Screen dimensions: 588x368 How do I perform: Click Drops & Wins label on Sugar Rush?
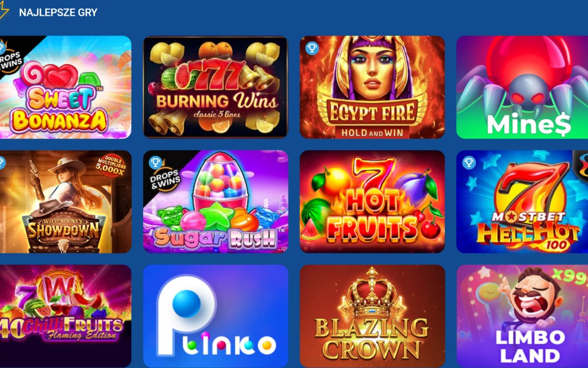pos(165,179)
